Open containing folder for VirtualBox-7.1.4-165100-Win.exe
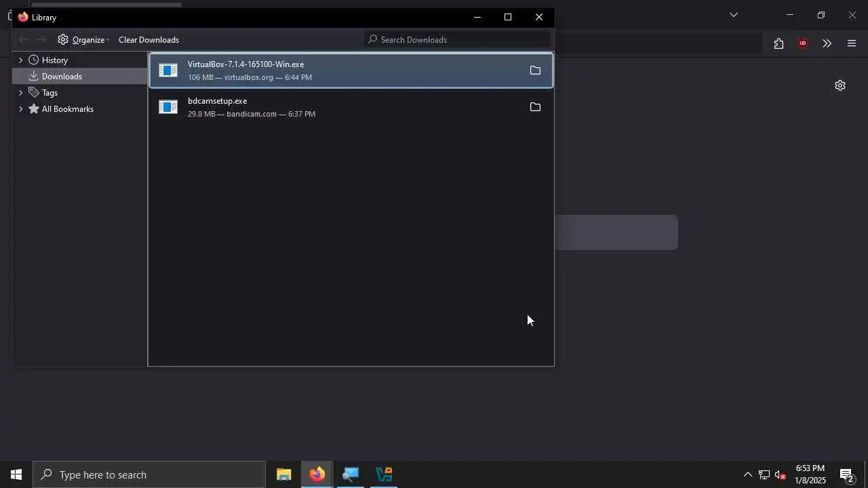Screen dimensions: 868x488 (535, 70)
